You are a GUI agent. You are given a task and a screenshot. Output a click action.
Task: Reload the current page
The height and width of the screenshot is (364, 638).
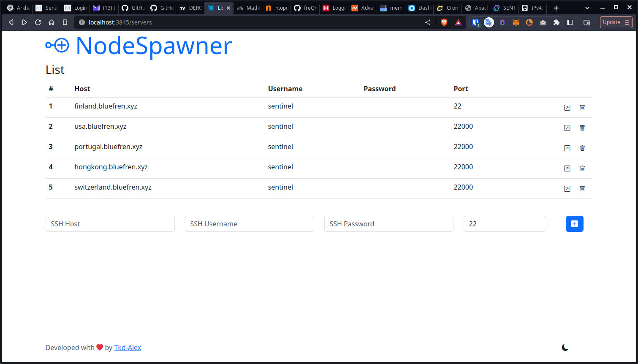click(x=38, y=22)
